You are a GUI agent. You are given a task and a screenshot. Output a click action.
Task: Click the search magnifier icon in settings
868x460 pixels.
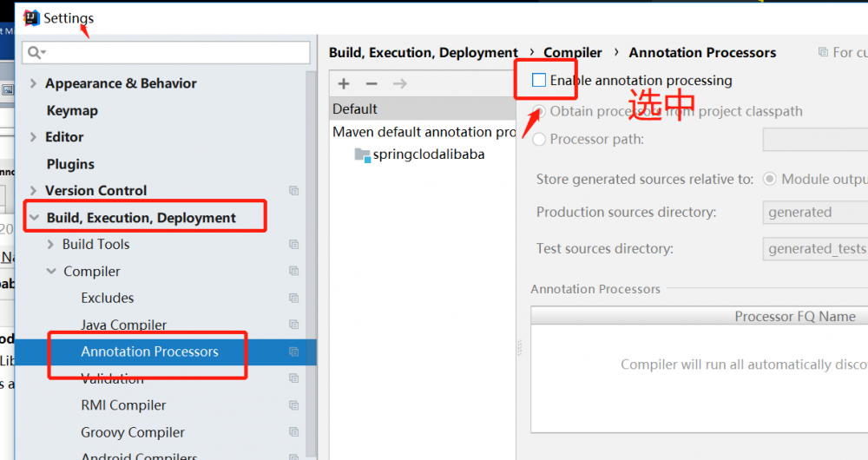click(x=36, y=53)
